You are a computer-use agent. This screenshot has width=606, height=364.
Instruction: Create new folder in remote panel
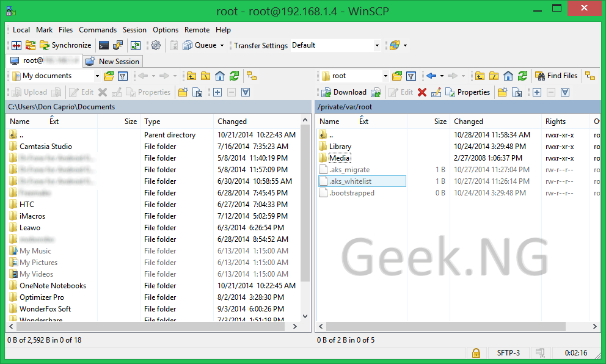click(502, 92)
